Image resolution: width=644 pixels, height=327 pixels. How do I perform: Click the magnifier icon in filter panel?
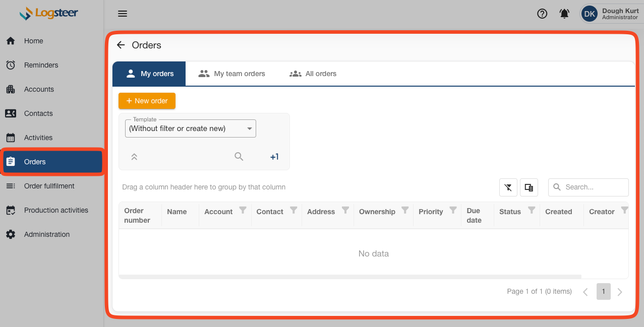(x=239, y=157)
